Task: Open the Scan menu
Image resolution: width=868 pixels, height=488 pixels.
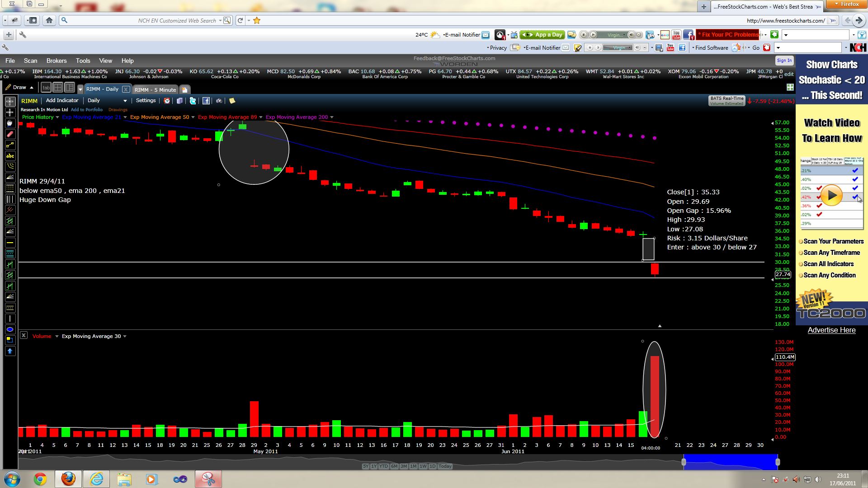Action: click(x=30, y=61)
